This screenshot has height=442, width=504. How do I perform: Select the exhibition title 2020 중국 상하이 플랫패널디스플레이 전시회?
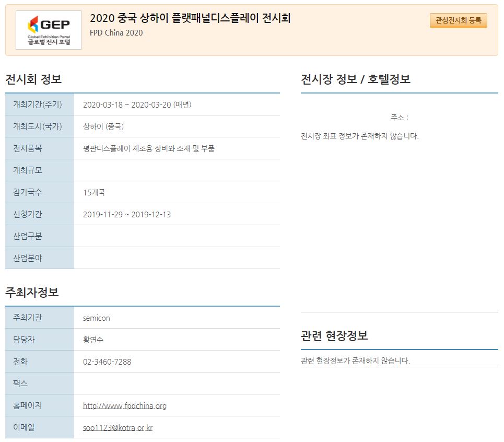(x=190, y=18)
